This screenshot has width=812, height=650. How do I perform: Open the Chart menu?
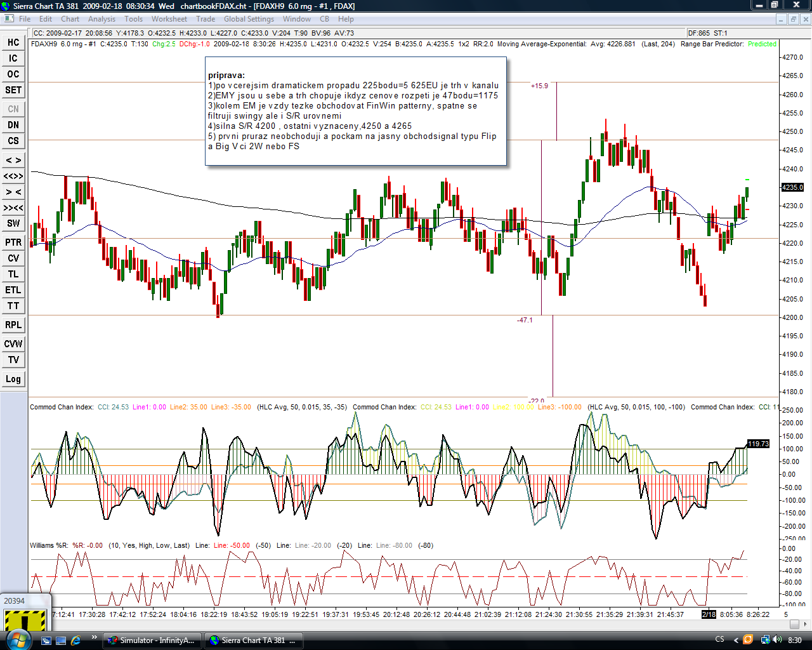coord(70,19)
